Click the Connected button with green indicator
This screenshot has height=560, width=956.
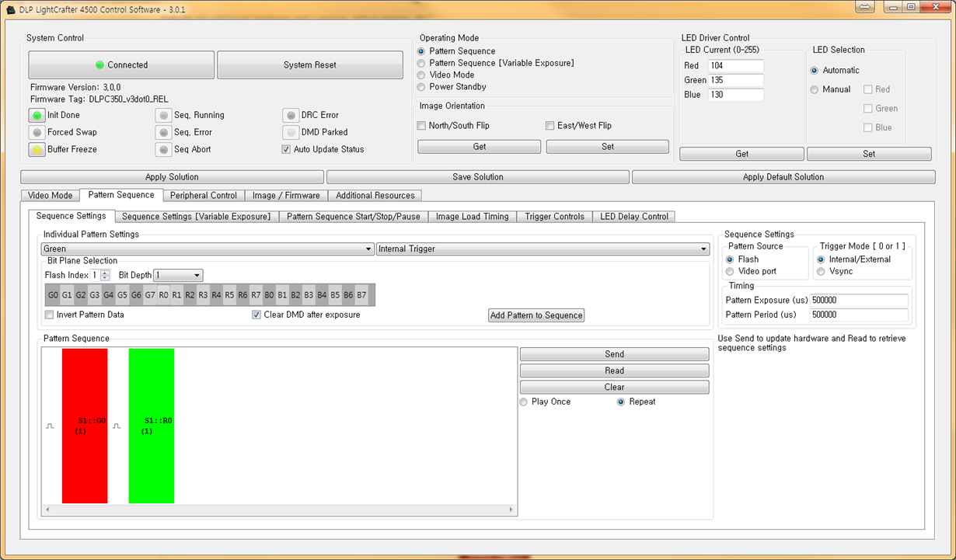point(121,65)
